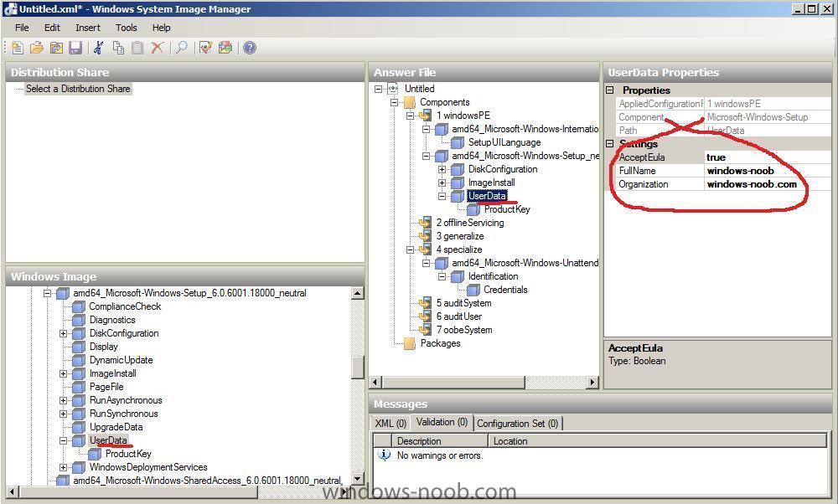Expand RunAsynchronous in Windows Image tree

coord(63,400)
